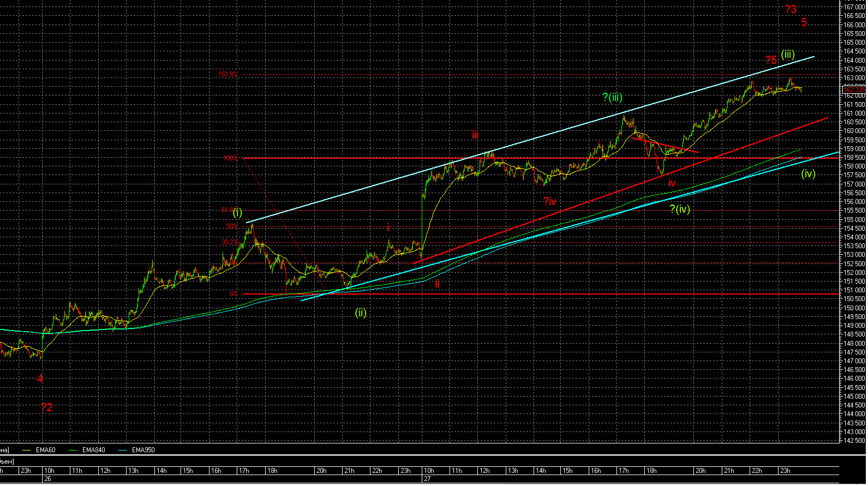Select the red 5 label below ?3
Image resolution: width=868 pixels, height=486 pixels.
804,23
